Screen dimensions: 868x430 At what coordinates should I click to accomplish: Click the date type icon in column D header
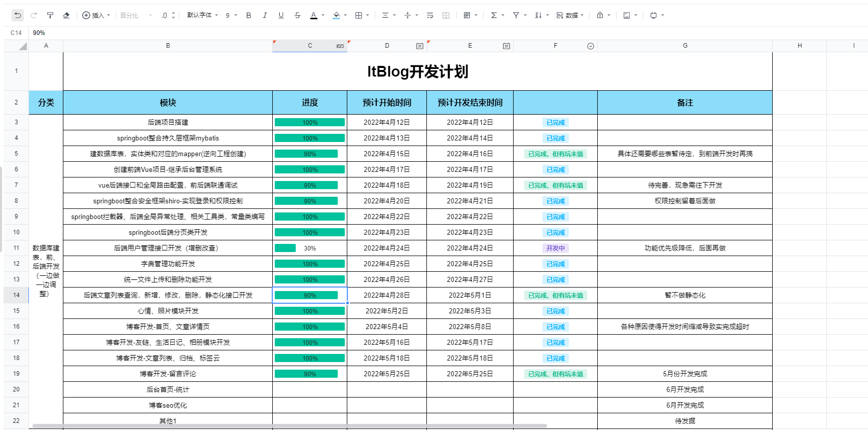click(x=420, y=46)
